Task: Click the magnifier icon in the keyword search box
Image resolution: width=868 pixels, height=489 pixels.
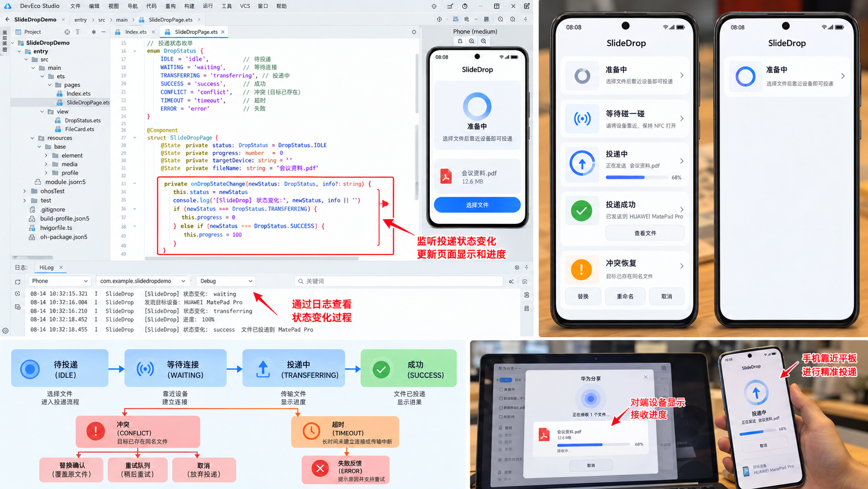Action: [301, 281]
